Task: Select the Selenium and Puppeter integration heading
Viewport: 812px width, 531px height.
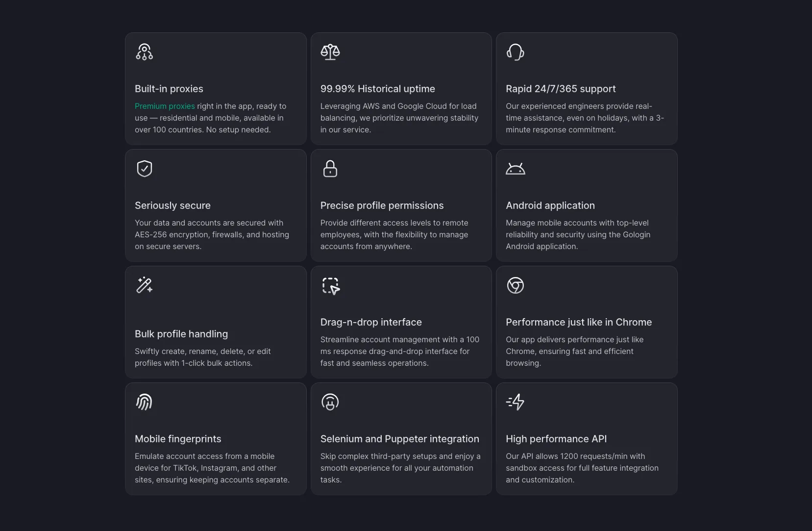Action: tap(400, 439)
